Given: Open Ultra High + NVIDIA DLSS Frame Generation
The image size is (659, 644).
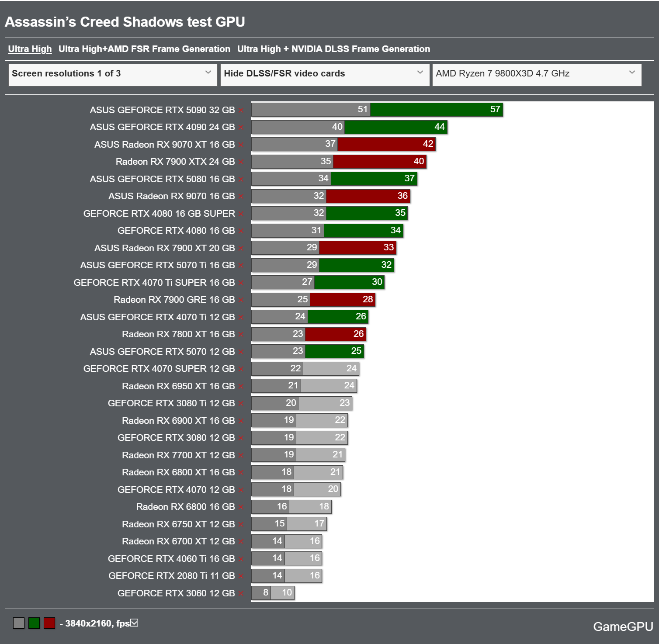Looking at the screenshot, I should pos(333,49).
